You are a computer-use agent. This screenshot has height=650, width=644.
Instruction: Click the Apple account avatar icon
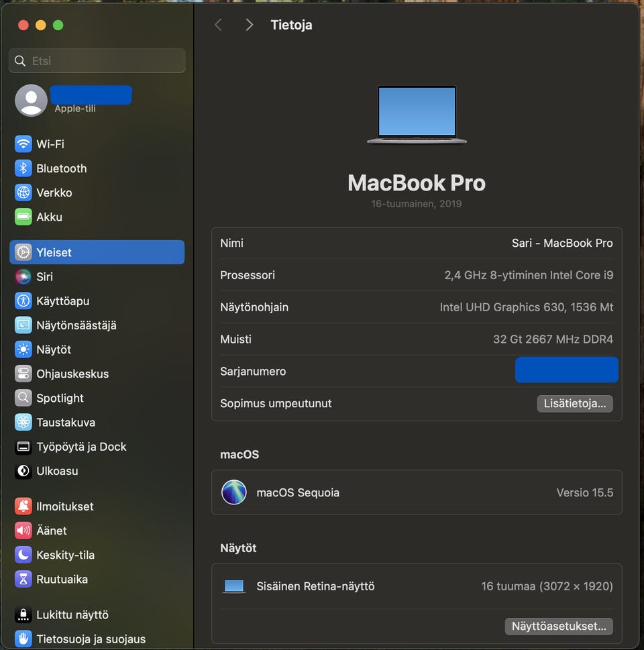click(x=31, y=101)
